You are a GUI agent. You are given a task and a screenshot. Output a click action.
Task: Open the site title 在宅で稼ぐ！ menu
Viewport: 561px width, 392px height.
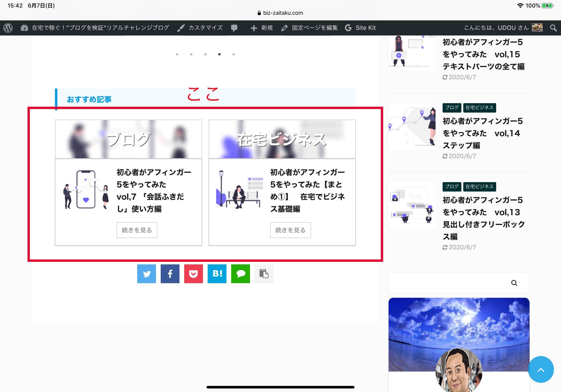[x=100, y=28]
